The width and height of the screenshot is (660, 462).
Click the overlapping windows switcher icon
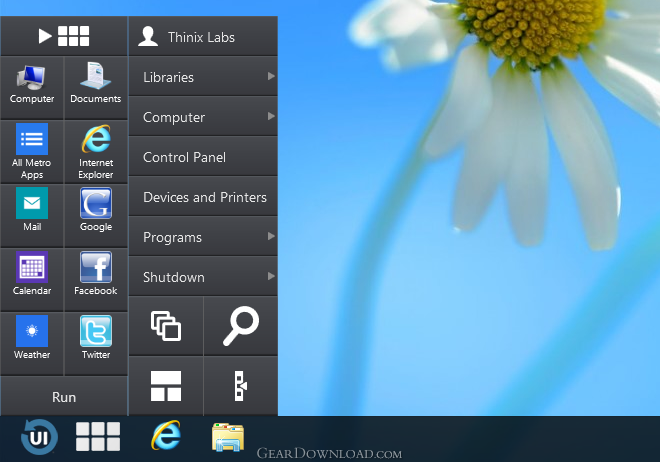(x=166, y=326)
